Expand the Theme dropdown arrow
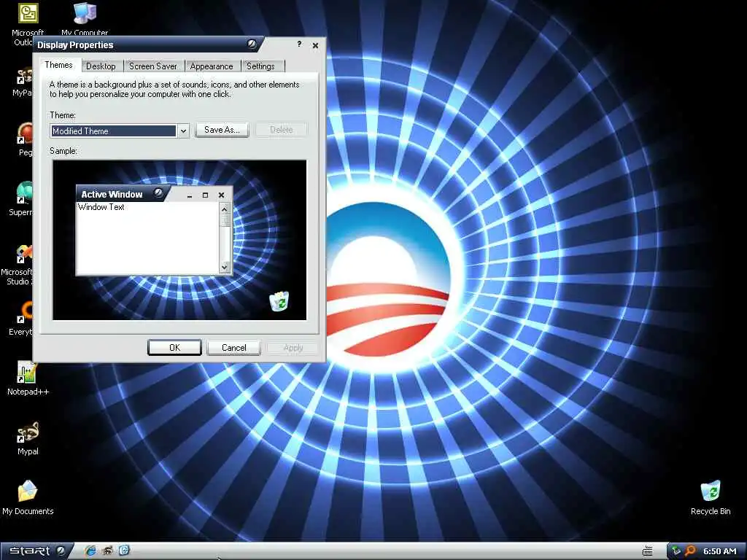Viewport: 747px width, 560px height. click(183, 131)
